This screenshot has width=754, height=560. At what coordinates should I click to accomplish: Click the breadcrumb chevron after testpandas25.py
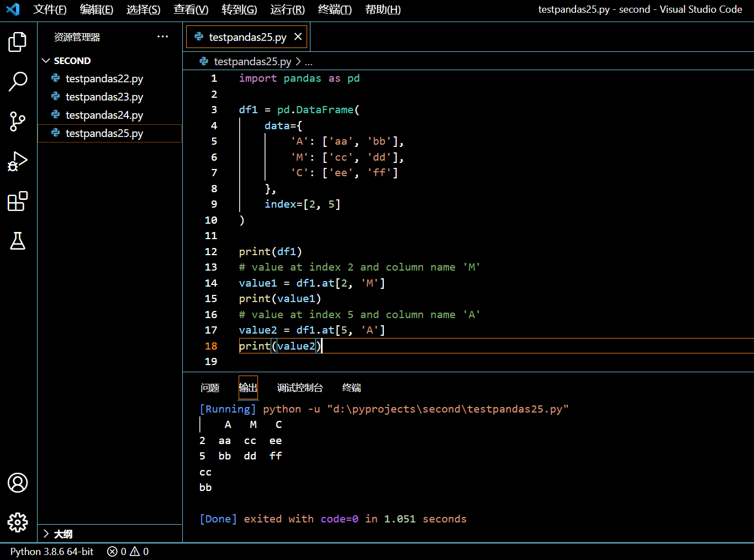click(298, 61)
